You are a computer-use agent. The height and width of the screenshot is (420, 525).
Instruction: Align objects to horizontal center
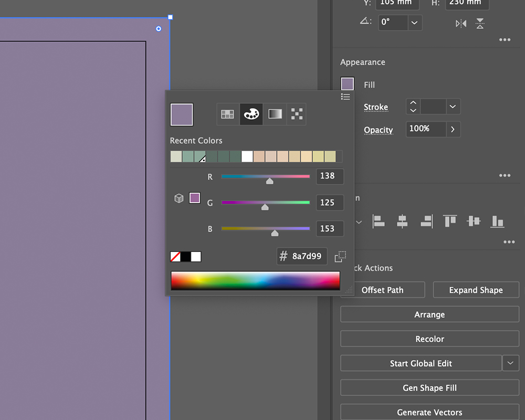pos(402,222)
